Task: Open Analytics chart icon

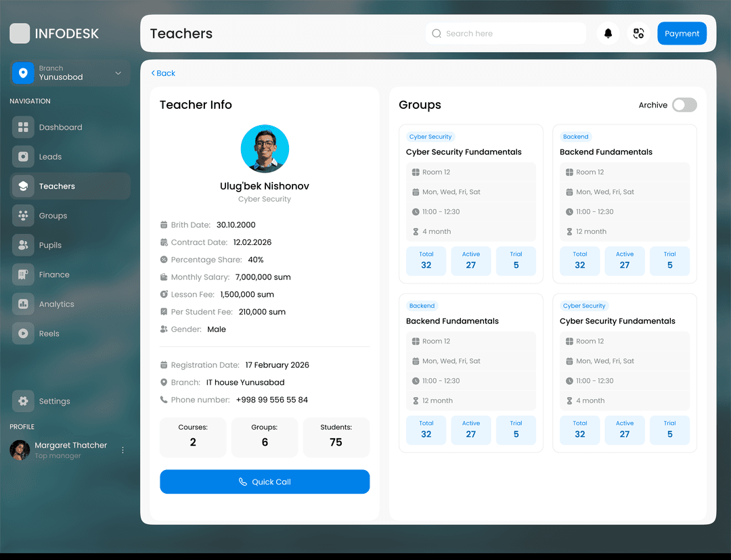Action: click(23, 304)
